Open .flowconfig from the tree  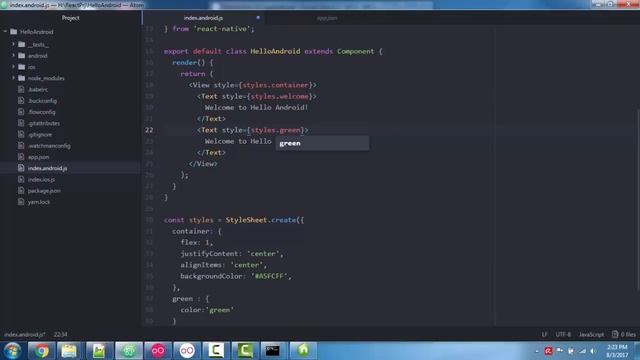tap(42, 112)
